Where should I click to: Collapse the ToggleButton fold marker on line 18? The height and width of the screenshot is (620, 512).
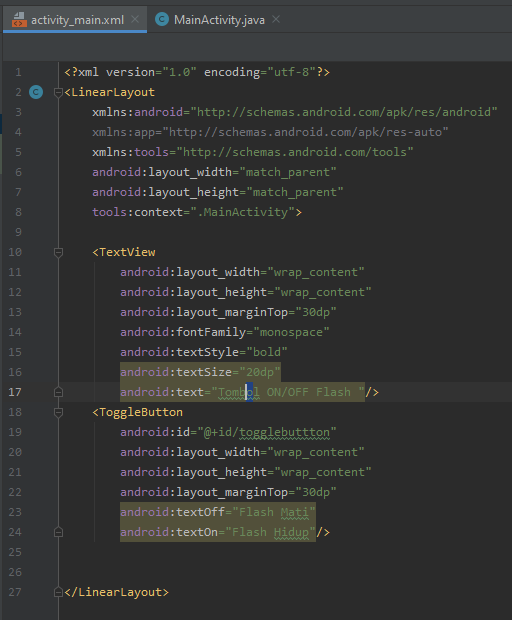tap(58, 412)
